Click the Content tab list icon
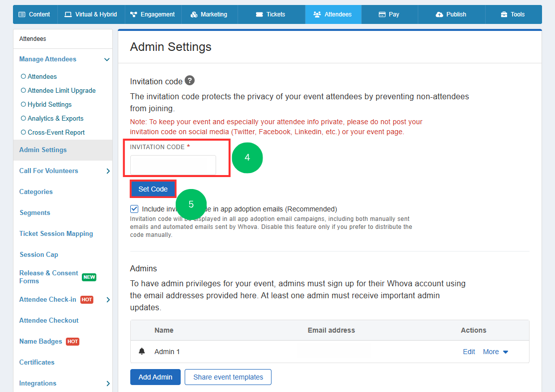 coord(22,14)
